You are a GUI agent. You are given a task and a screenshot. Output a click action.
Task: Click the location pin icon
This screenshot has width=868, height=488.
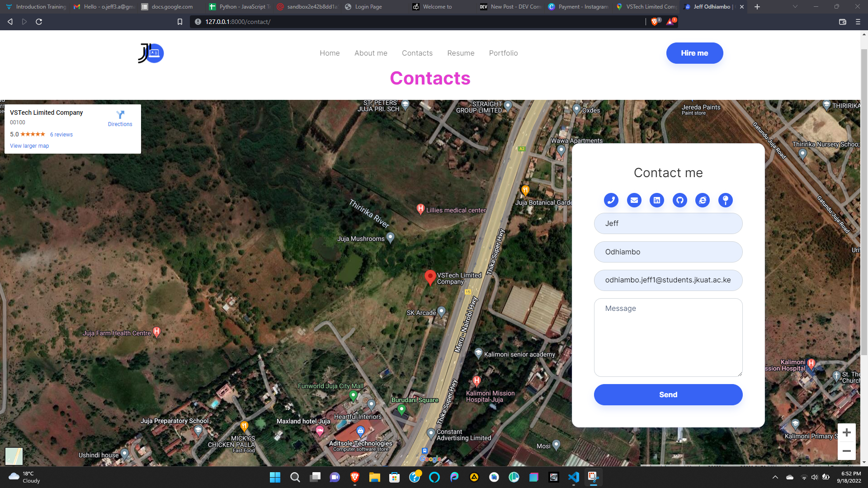click(x=725, y=200)
